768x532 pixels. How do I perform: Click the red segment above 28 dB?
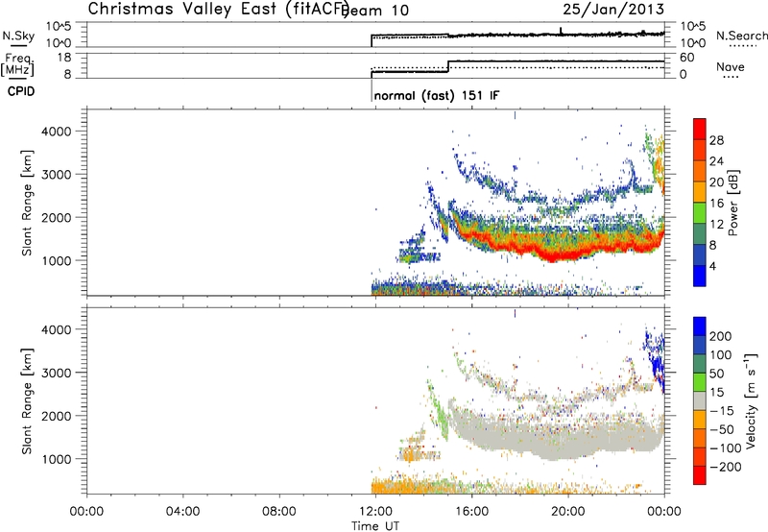700,129
